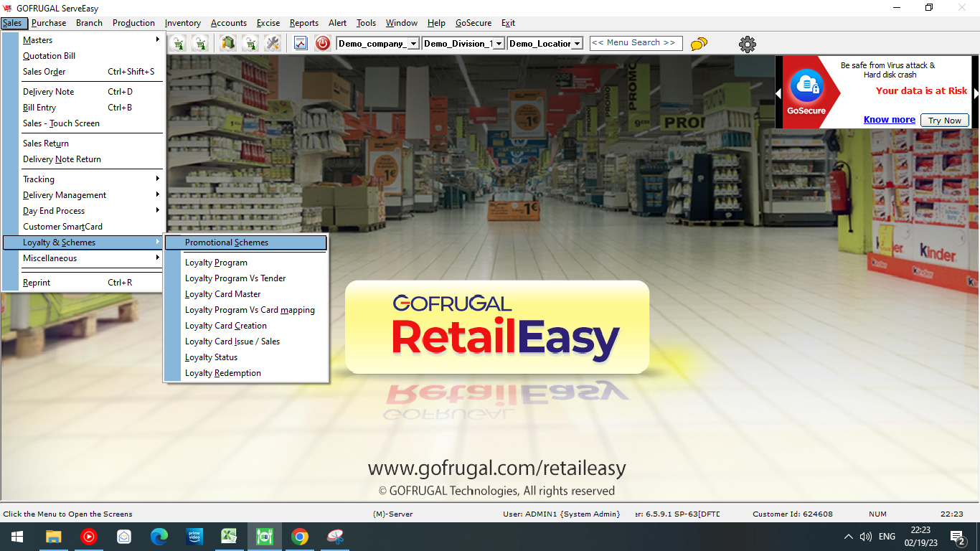Open the Demo_Location dropdown
980x551 pixels.
(x=577, y=44)
